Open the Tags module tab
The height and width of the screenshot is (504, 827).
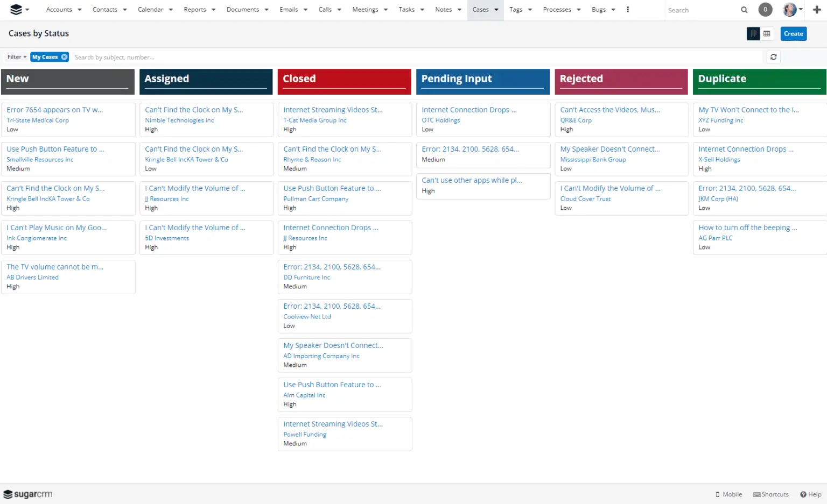pyautogui.click(x=515, y=10)
